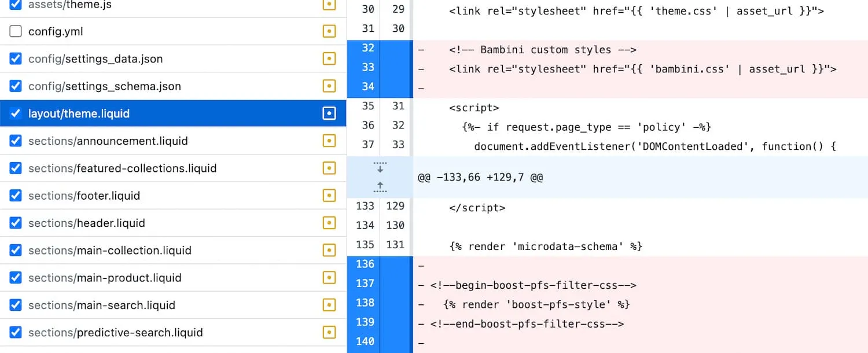Uncheck sections/footer.liquid checkbox
The image size is (868, 353).
(x=16, y=196)
